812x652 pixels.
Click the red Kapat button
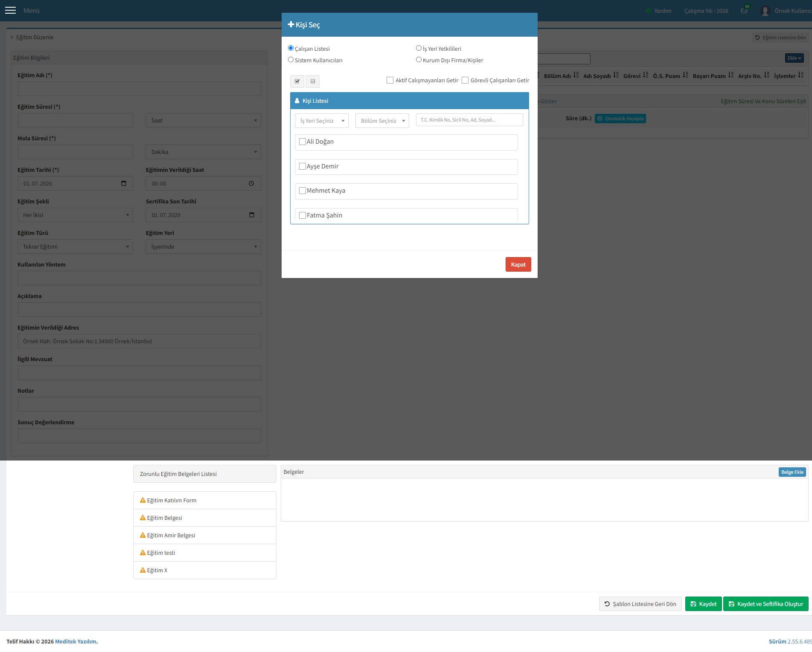coord(518,264)
